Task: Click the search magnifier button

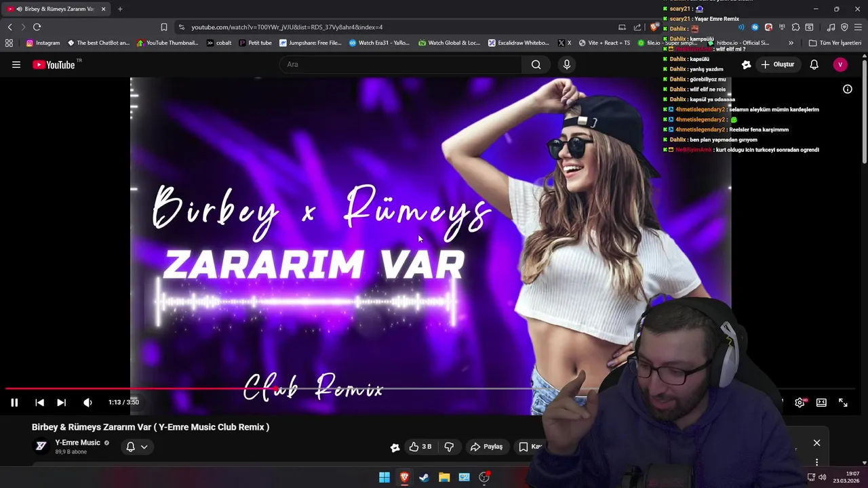Action: click(x=536, y=64)
